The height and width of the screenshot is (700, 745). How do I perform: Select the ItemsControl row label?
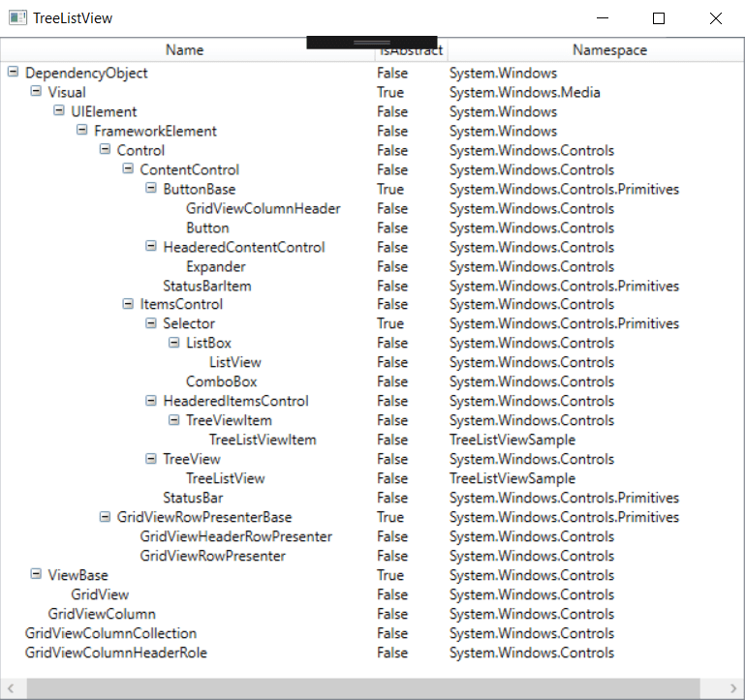click(181, 304)
